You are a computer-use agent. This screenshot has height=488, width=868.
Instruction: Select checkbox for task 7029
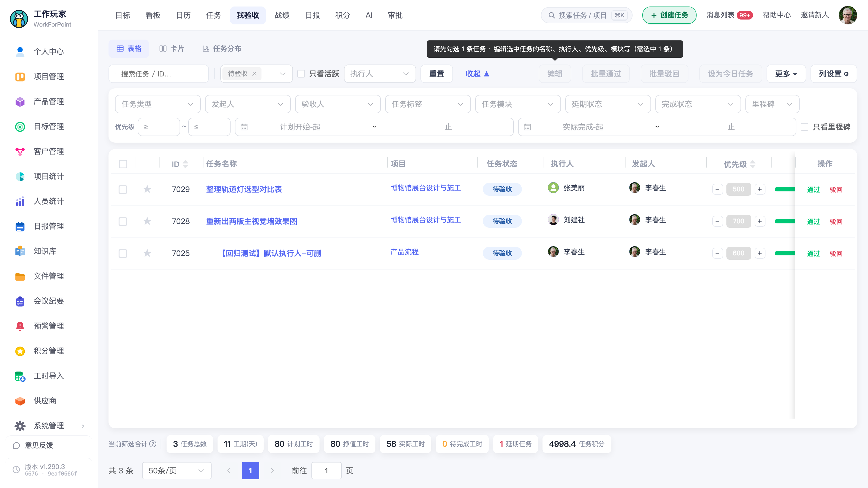pyautogui.click(x=123, y=189)
